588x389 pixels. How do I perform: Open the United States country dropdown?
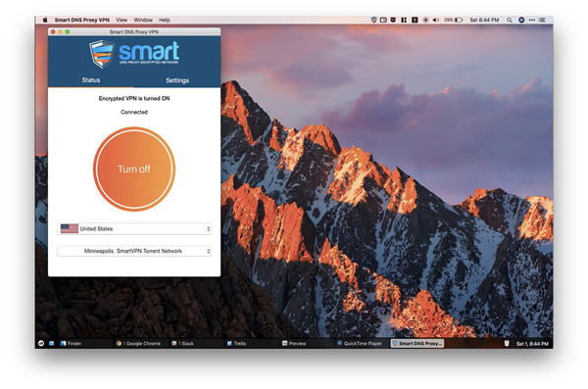tap(134, 229)
